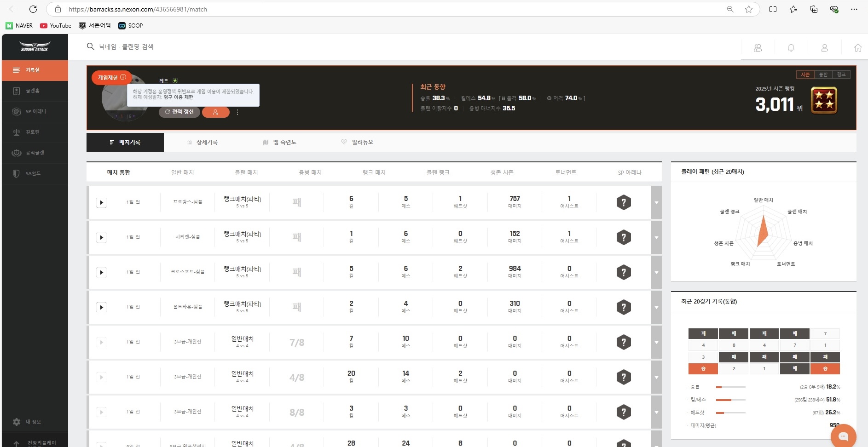The width and height of the screenshot is (868, 447).
Task: Expand the 크로스포트-심플 match row
Action: (x=656, y=272)
